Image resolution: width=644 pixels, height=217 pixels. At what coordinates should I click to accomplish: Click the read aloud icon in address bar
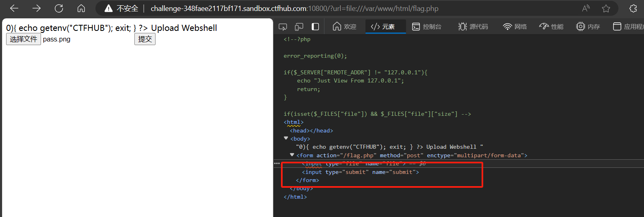(586, 8)
